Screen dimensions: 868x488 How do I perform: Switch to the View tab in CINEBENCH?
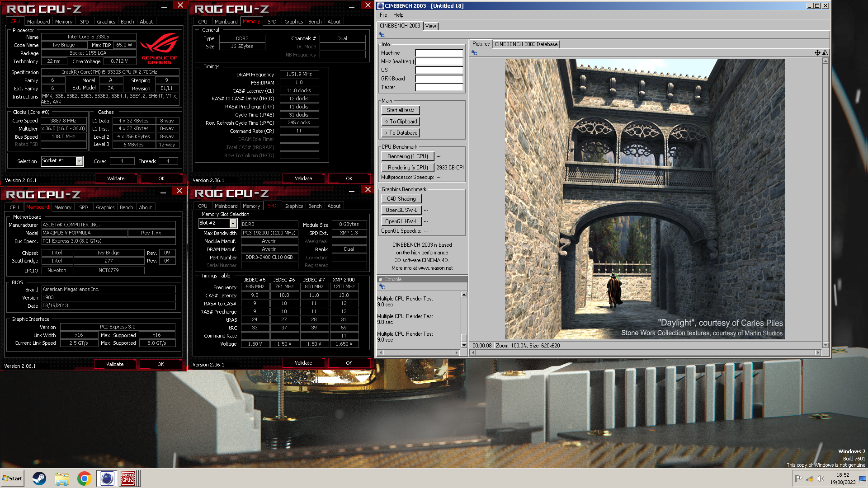[x=431, y=26]
